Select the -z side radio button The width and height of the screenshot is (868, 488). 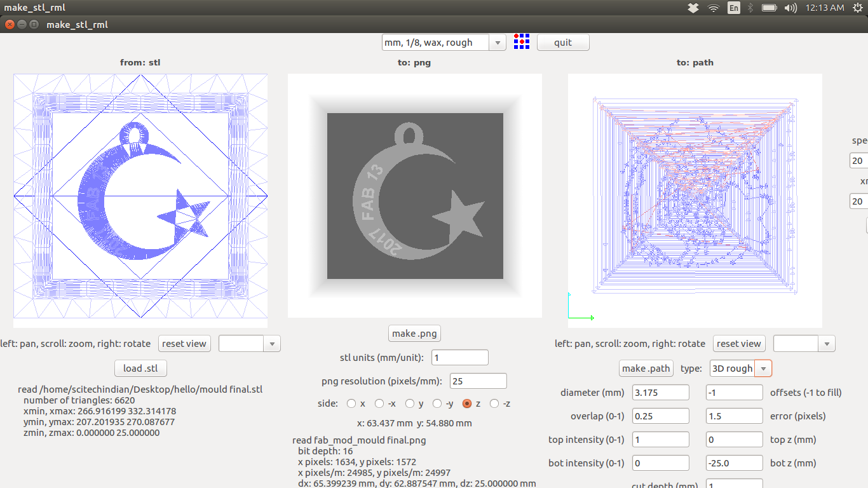(x=494, y=403)
